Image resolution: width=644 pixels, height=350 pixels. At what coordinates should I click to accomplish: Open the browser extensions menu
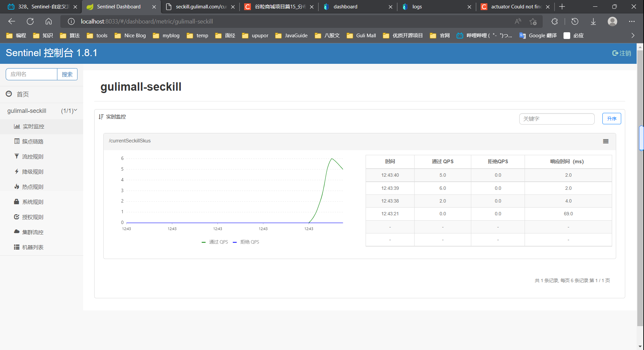click(554, 21)
